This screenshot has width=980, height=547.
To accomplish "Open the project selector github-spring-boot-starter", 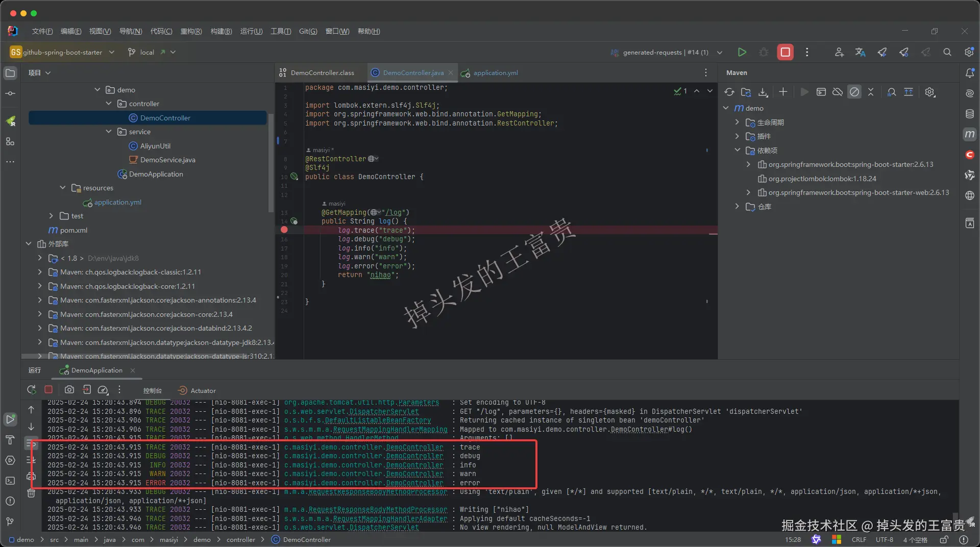I will click(62, 52).
